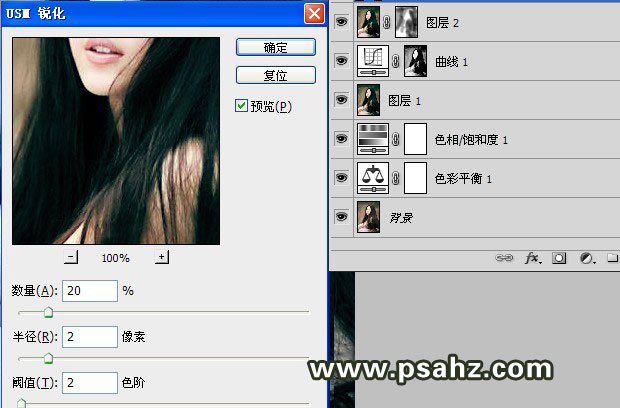Open the new adjustment layer menu

(x=586, y=258)
